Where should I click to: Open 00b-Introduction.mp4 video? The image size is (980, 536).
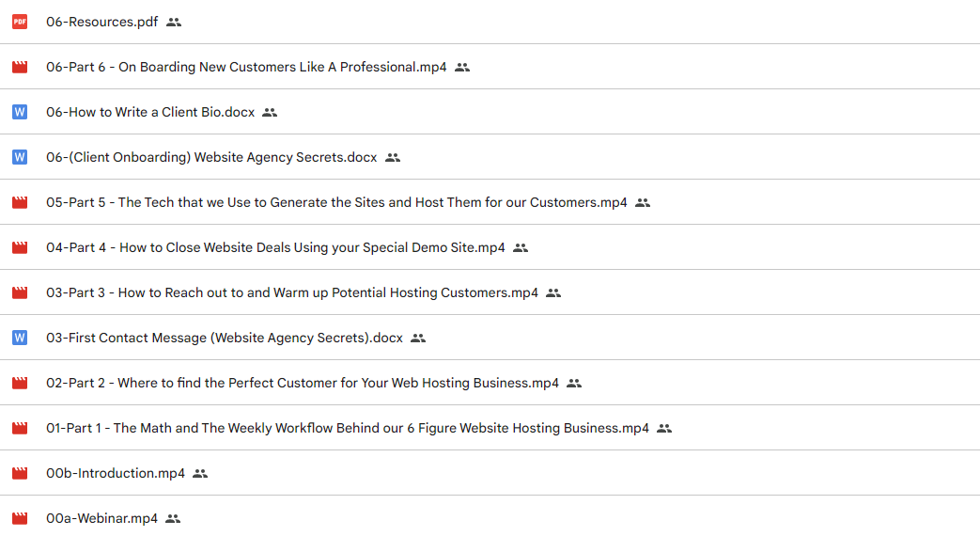(x=116, y=473)
